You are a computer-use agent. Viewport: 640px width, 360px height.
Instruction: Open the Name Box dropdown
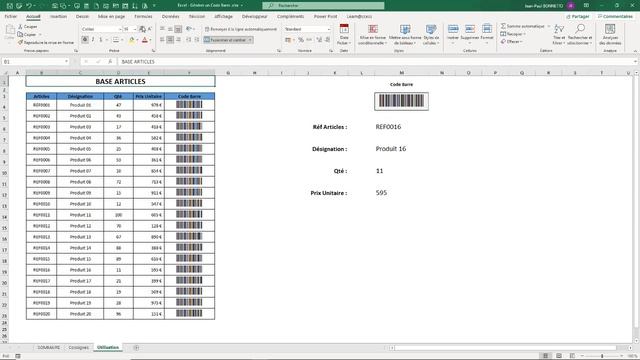tap(66, 62)
